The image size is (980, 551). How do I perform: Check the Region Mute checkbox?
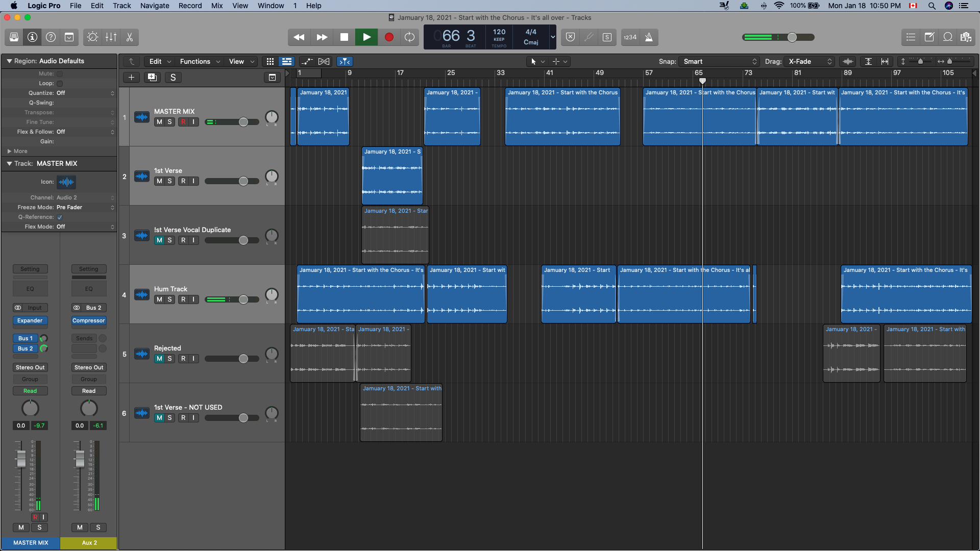click(x=60, y=74)
